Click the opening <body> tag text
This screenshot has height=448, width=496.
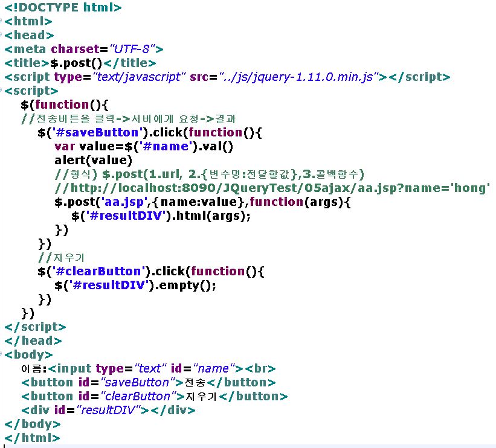(x=28, y=355)
